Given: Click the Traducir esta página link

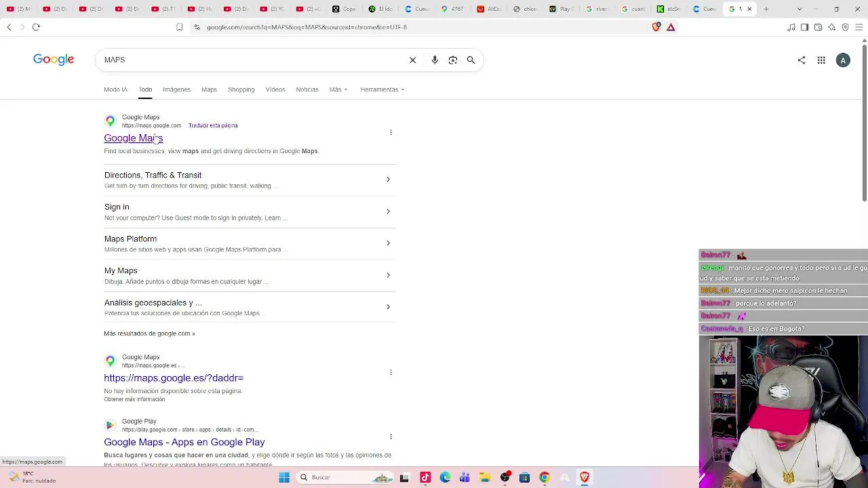Looking at the screenshot, I should (213, 125).
